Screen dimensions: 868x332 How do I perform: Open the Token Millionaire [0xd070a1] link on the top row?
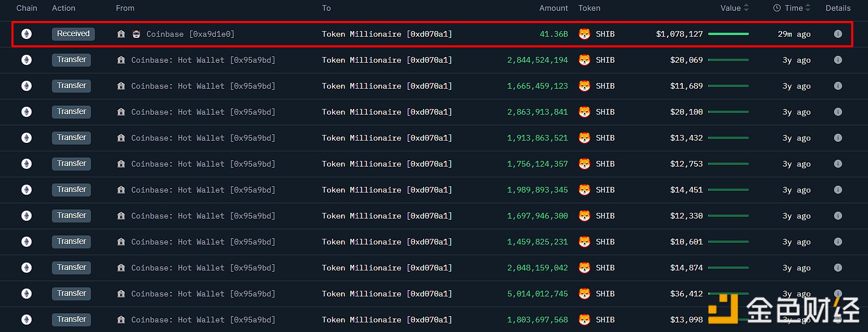(387, 34)
